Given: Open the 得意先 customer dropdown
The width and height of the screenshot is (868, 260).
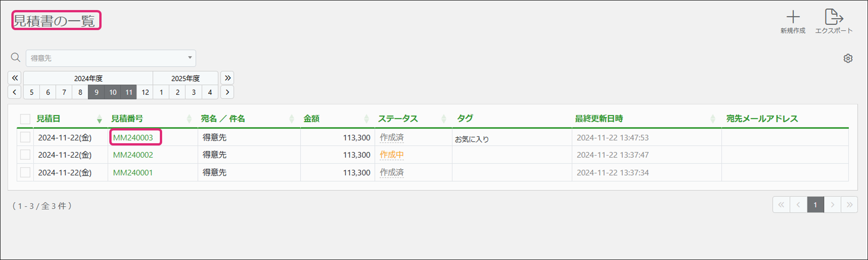Looking at the screenshot, I should (111, 58).
